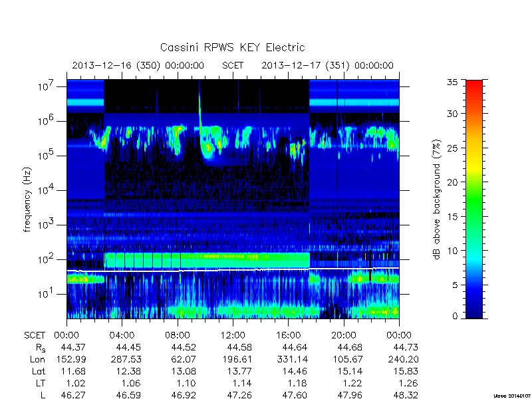Screen dimensions: 532x399
Task: Click the L value 46.27
Action: coord(73,395)
